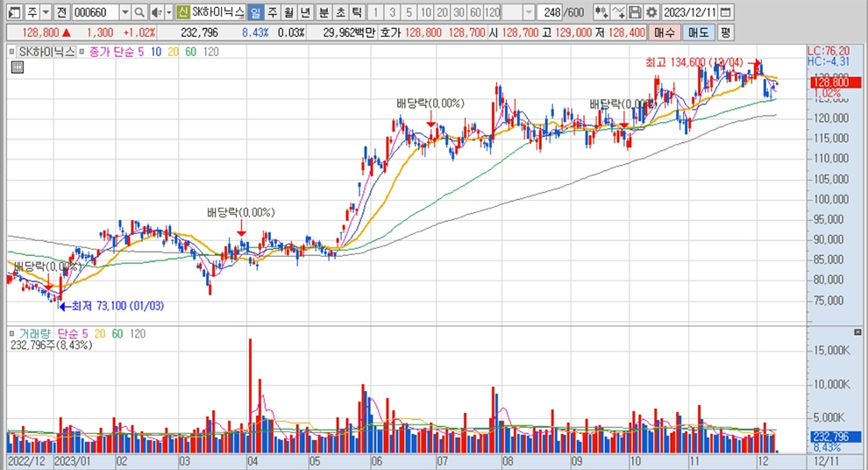Select the 120 interval button
The width and height of the screenshot is (868, 470).
(492, 11)
